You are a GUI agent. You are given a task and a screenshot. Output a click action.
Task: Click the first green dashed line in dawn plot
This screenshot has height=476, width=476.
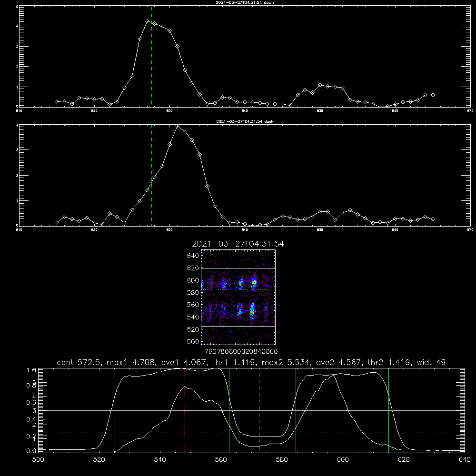point(151,56)
